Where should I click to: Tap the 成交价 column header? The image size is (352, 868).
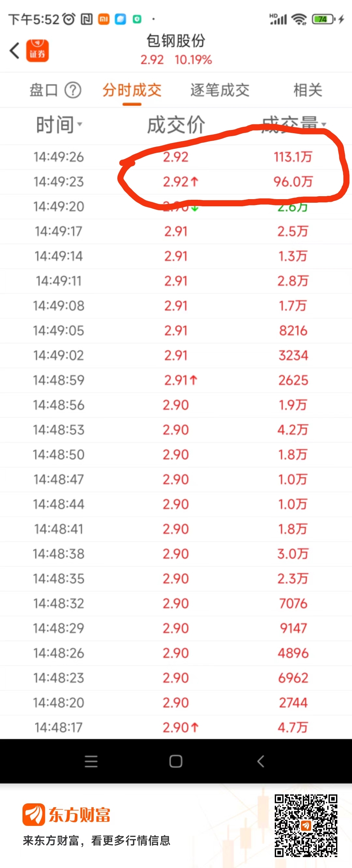pos(176,125)
